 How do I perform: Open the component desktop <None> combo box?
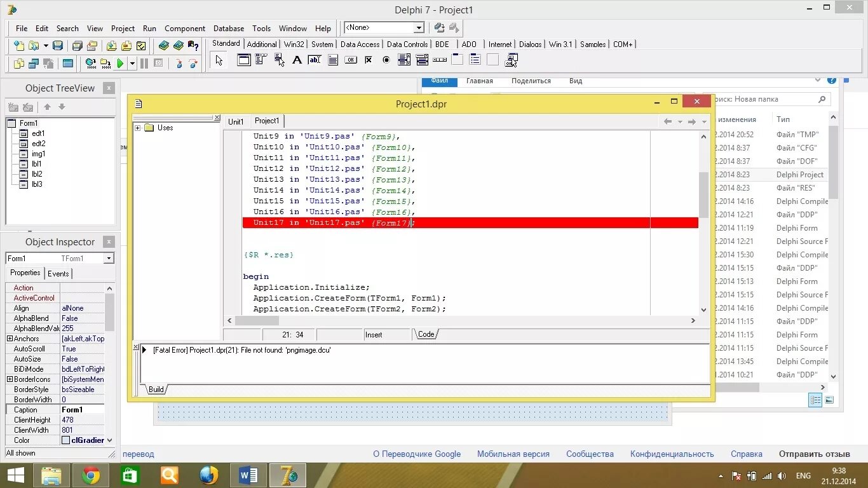pos(384,27)
